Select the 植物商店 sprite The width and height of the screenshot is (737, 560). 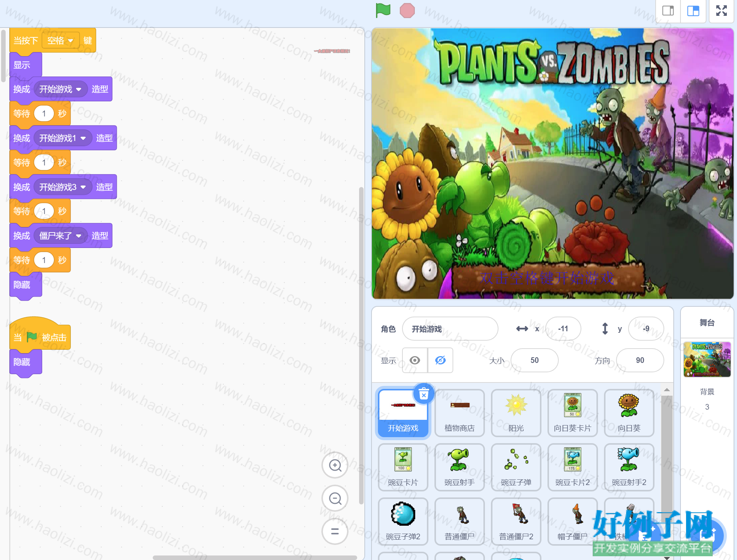460,413
